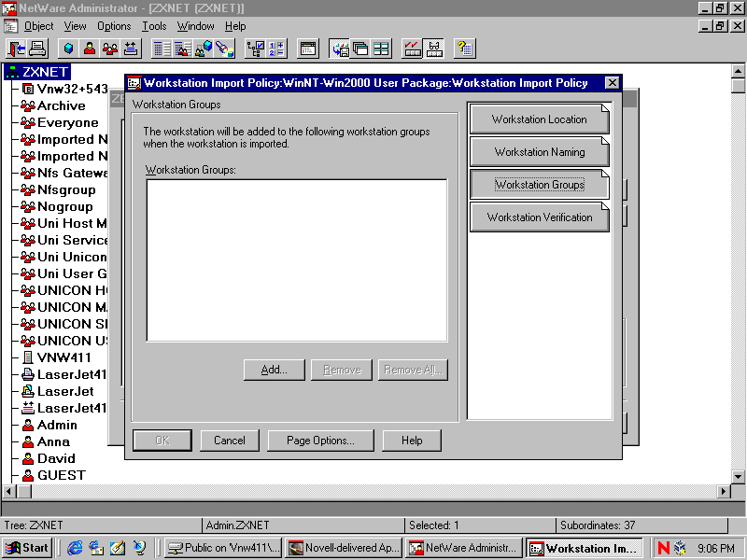
Task: Click the horizontal scrollbar left arrow
Action: click(x=9, y=491)
